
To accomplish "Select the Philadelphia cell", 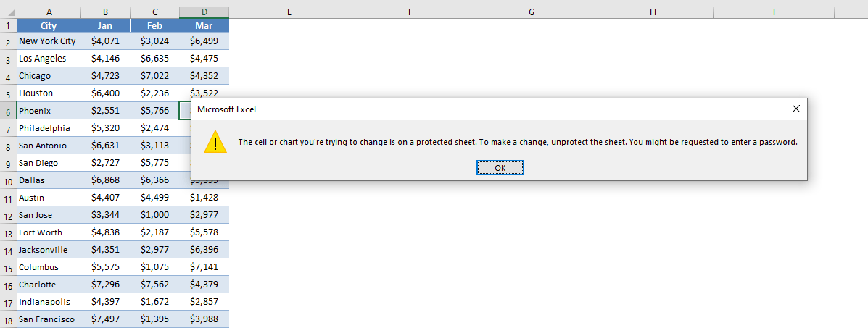I will click(x=49, y=127).
